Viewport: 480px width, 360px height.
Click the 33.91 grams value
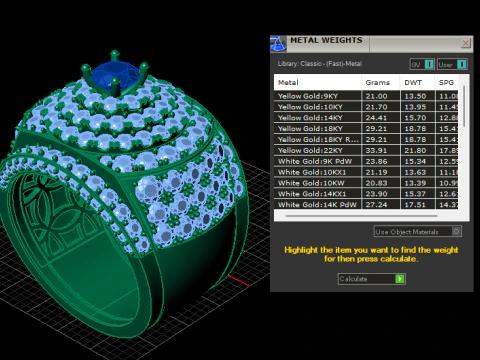coord(376,150)
